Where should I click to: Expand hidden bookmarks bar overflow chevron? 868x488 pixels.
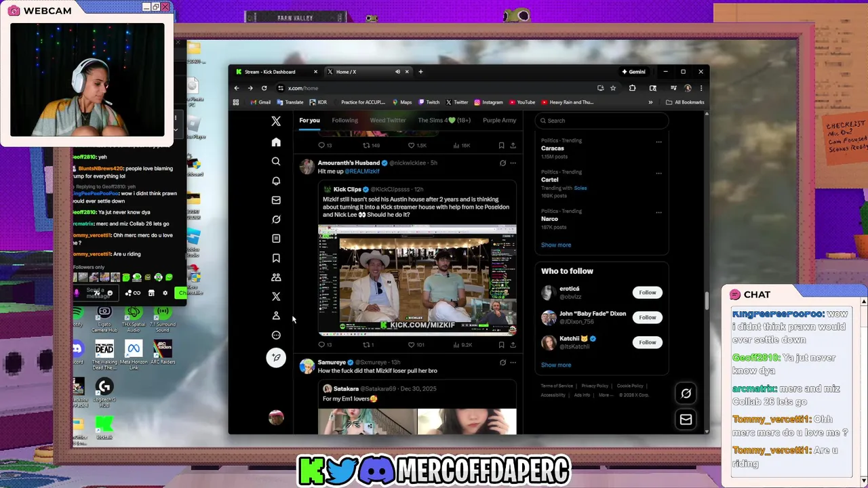coord(650,102)
